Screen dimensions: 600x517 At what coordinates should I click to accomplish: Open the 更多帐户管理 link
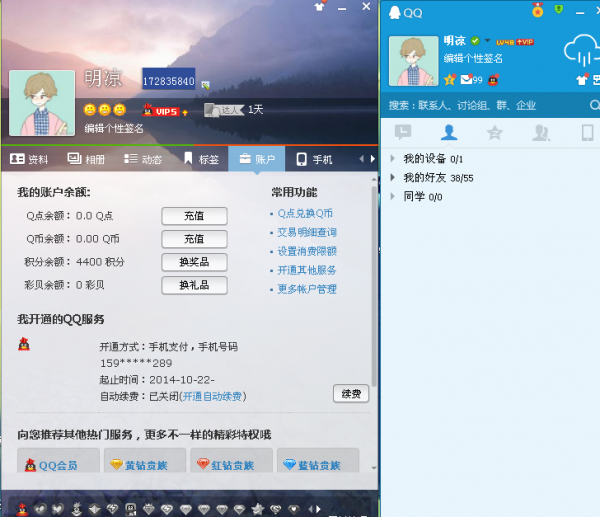307,289
